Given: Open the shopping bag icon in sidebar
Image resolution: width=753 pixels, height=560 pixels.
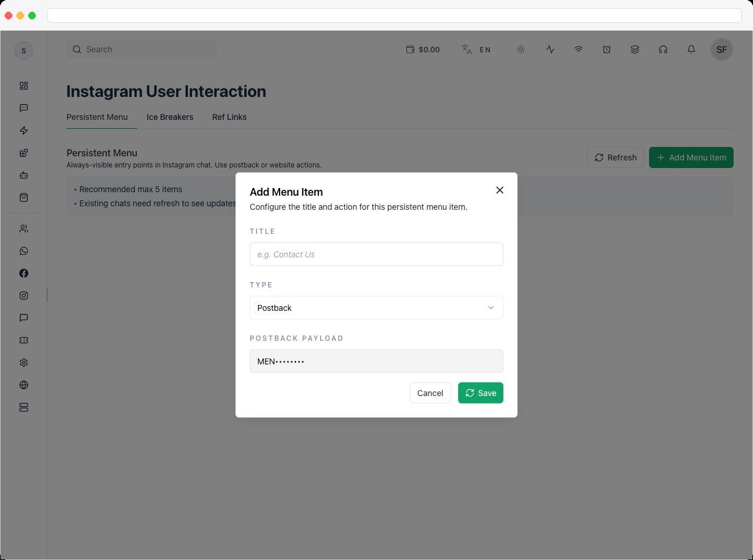Looking at the screenshot, I should point(23,197).
